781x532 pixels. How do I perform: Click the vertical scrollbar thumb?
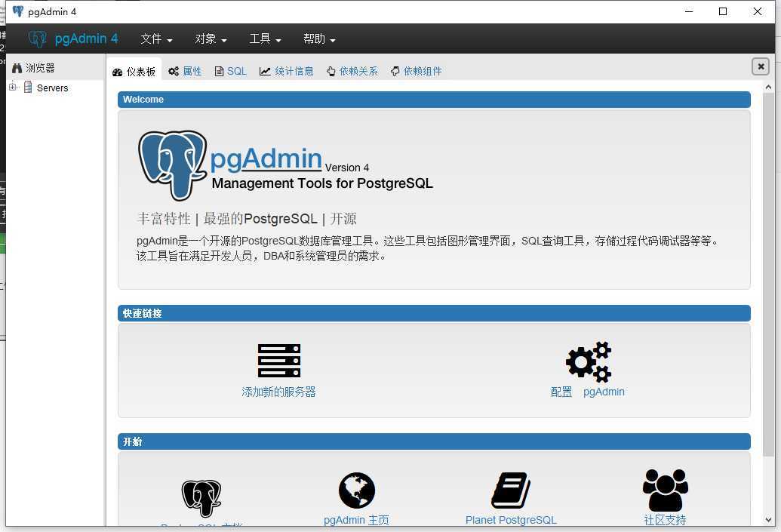[768, 274]
